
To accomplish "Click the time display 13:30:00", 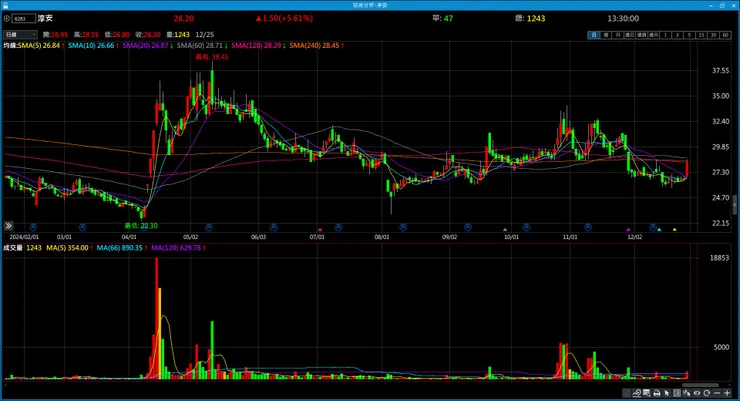I will point(623,18).
